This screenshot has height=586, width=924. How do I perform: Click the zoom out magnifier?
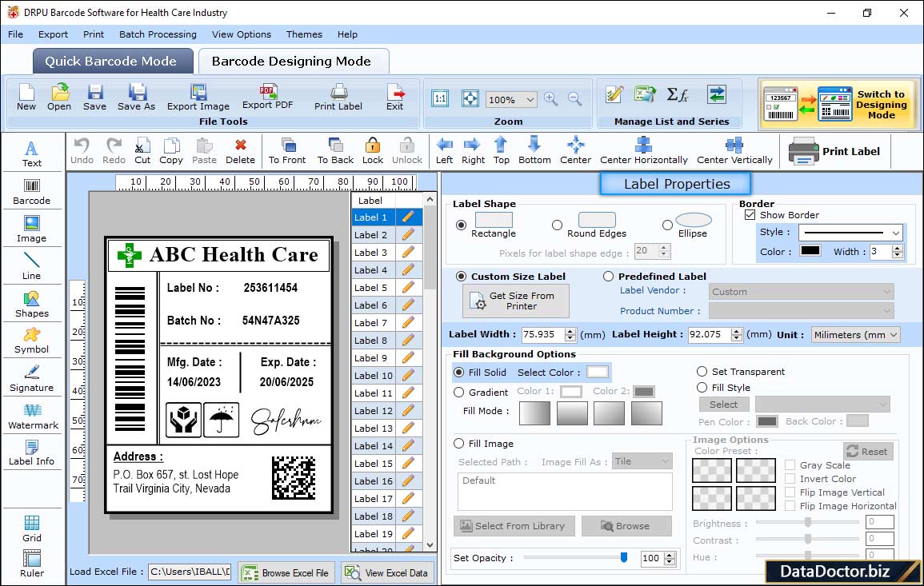(x=574, y=99)
